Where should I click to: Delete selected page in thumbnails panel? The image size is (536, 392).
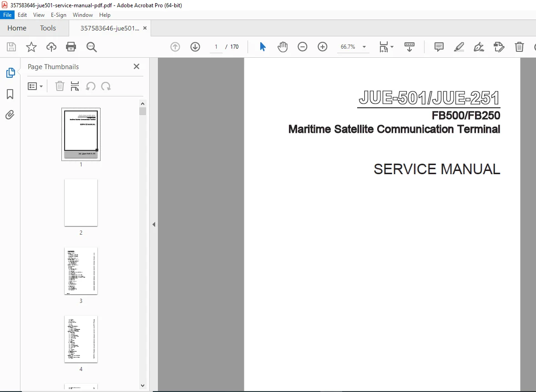tap(60, 86)
